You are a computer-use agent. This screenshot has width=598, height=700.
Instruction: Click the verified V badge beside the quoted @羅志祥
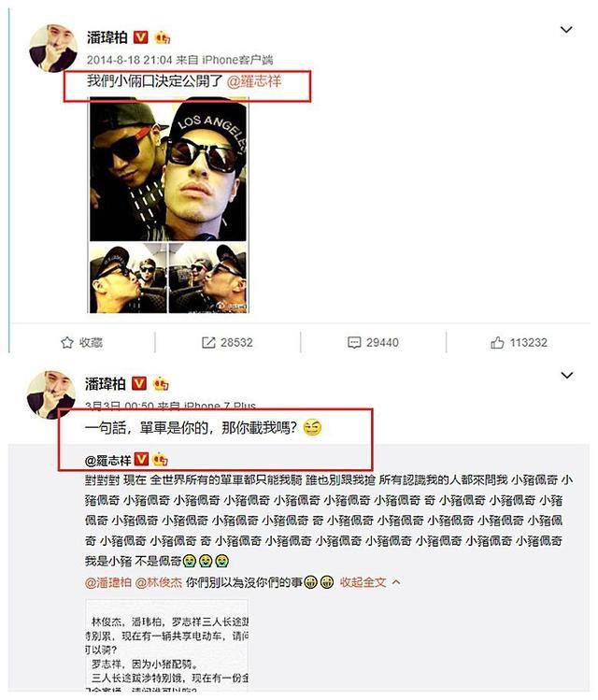coord(141,459)
